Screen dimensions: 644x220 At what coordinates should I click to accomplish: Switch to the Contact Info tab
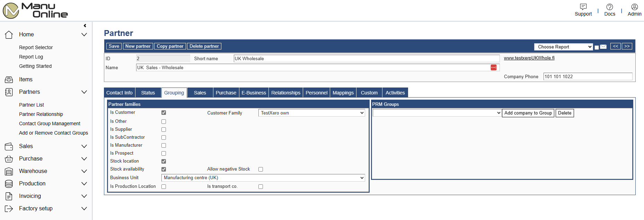coord(119,93)
